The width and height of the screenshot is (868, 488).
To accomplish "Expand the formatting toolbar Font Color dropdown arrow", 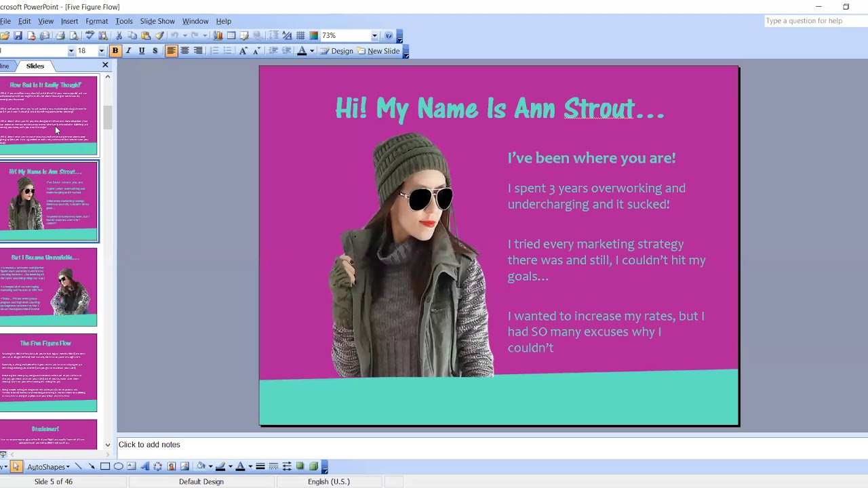I will point(312,51).
